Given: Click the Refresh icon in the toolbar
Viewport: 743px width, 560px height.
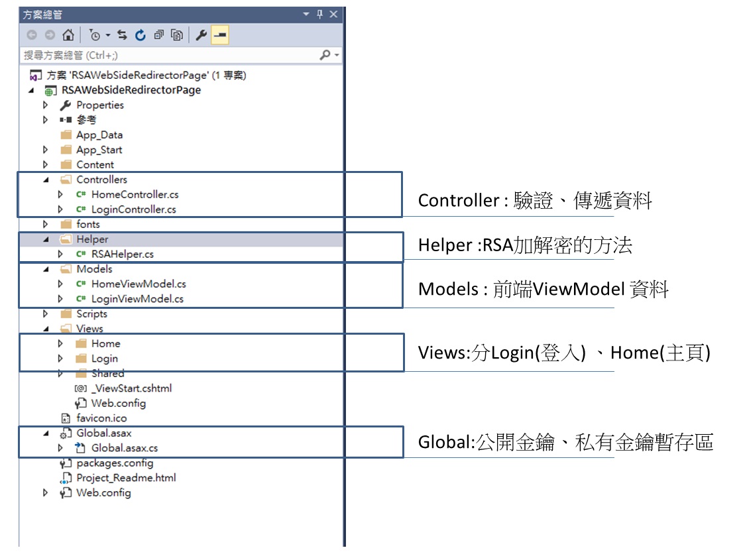Looking at the screenshot, I should point(139,34).
